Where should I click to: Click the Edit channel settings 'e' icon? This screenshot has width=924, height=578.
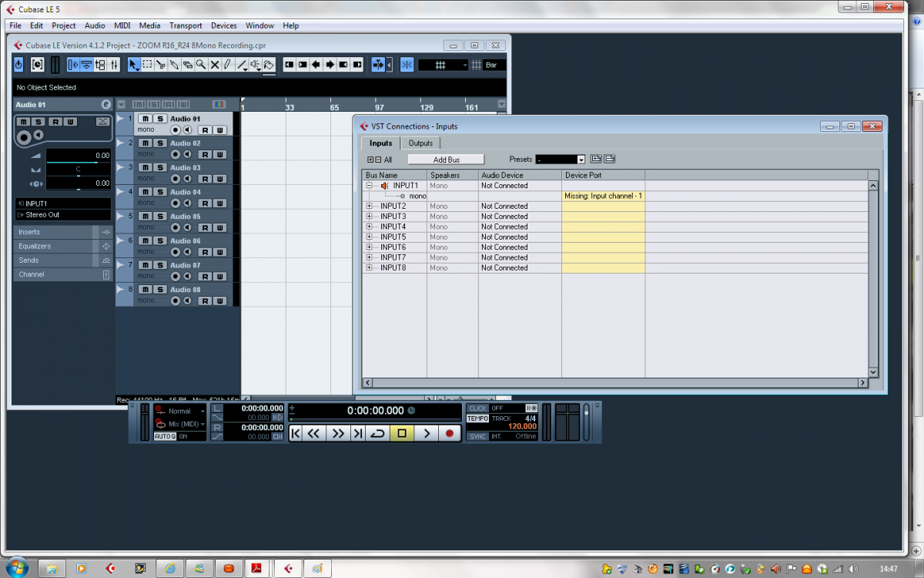(106, 105)
